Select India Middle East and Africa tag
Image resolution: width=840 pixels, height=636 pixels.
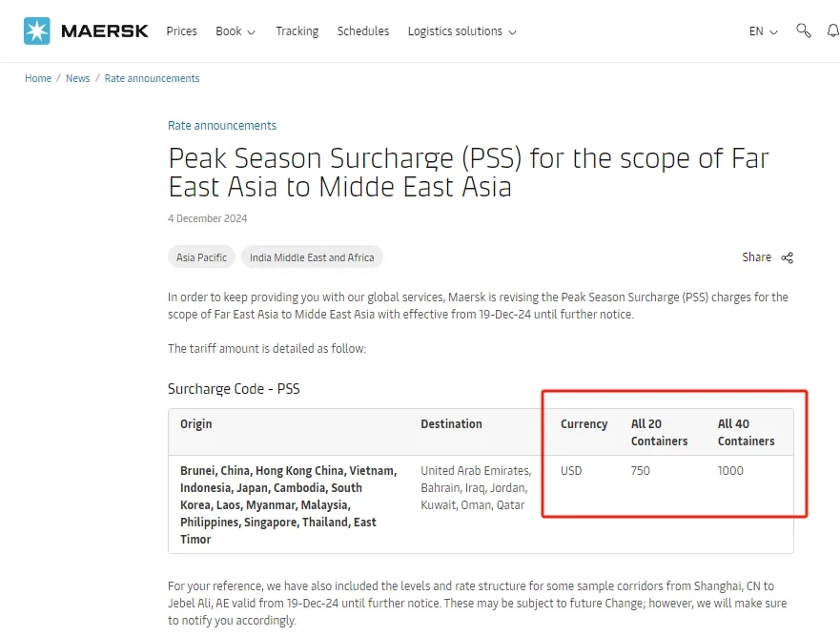[x=312, y=257]
